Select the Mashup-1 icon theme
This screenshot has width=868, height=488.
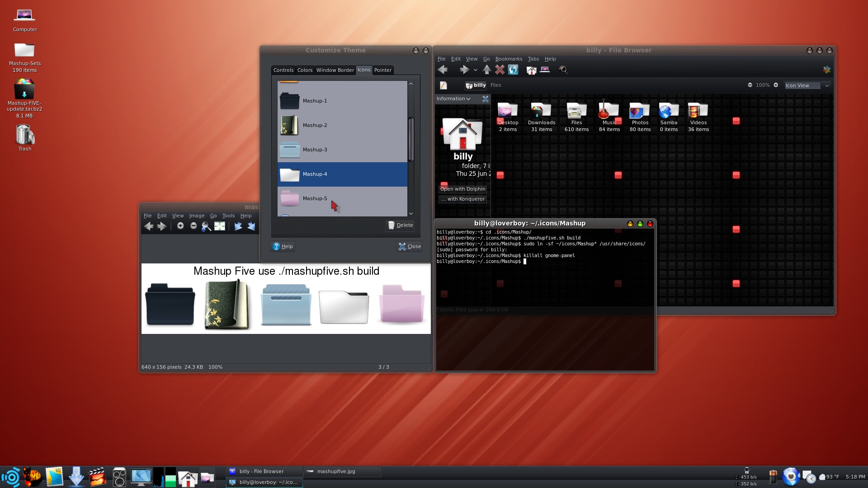click(342, 101)
